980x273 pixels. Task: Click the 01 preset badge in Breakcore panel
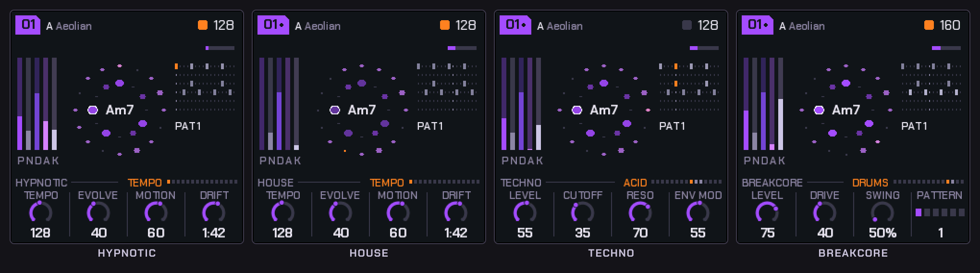click(757, 25)
